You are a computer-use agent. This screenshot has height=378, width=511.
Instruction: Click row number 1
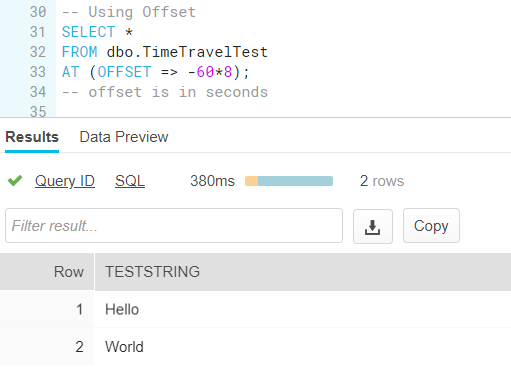(79, 309)
